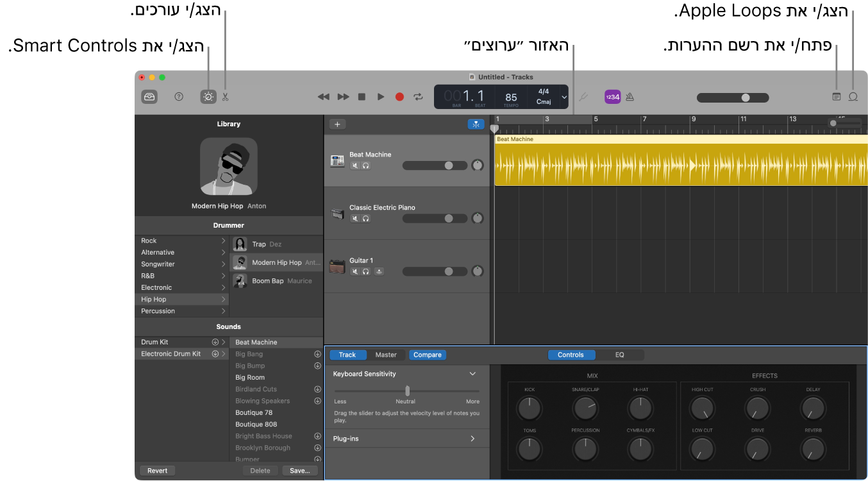868x481 pixels.
Task: Click the Fast Forward button
Action: click(344, 97)
